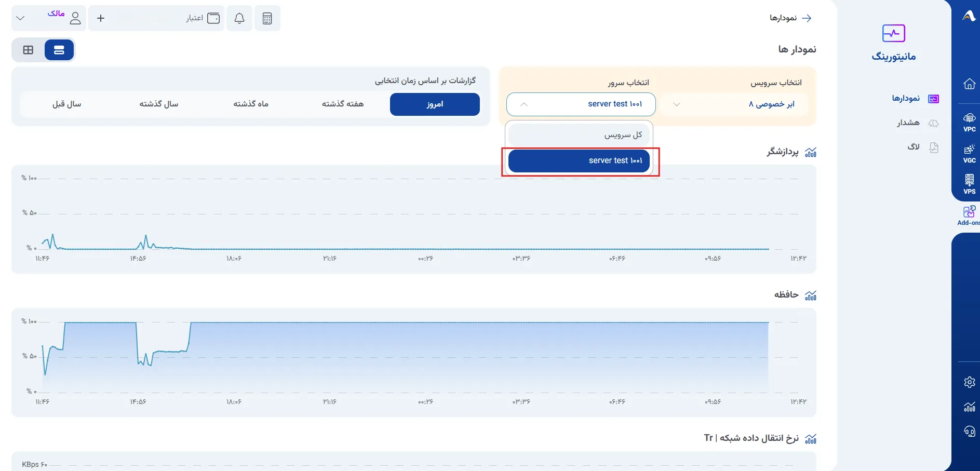Image resolution: width=980 pixels, height=471 pixels.
Task: Select the ماه گذشته time range
Action: point(251,104)
